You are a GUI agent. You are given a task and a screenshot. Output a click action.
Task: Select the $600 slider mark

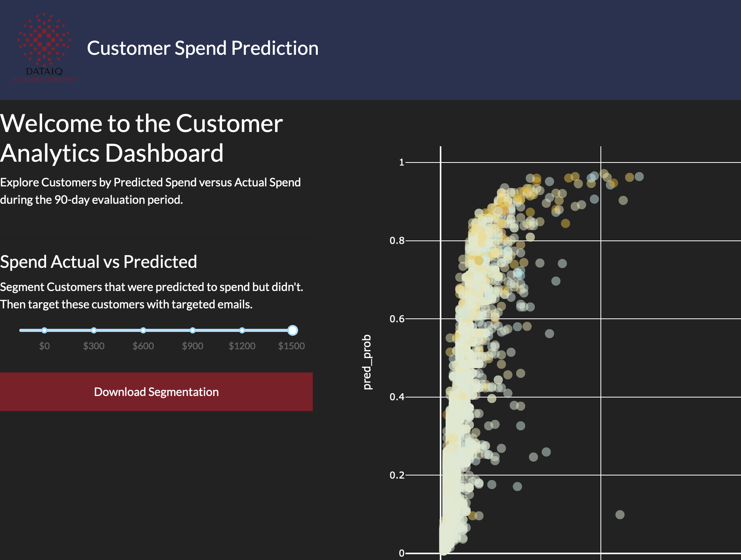pyautogui.click(x=143, y=330)
